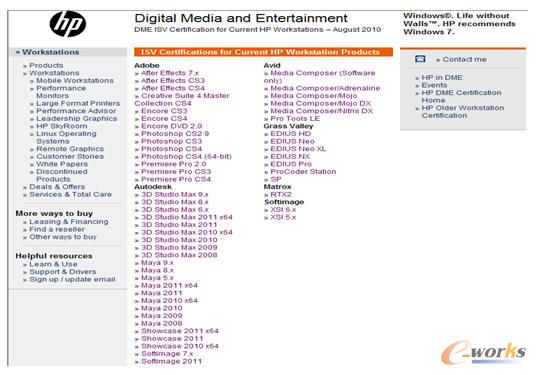Open the Photoshop CS4 (64-bit) certification link
This screenshot has width=536, height=375.
pyautogui.click(x=186, y=157)
